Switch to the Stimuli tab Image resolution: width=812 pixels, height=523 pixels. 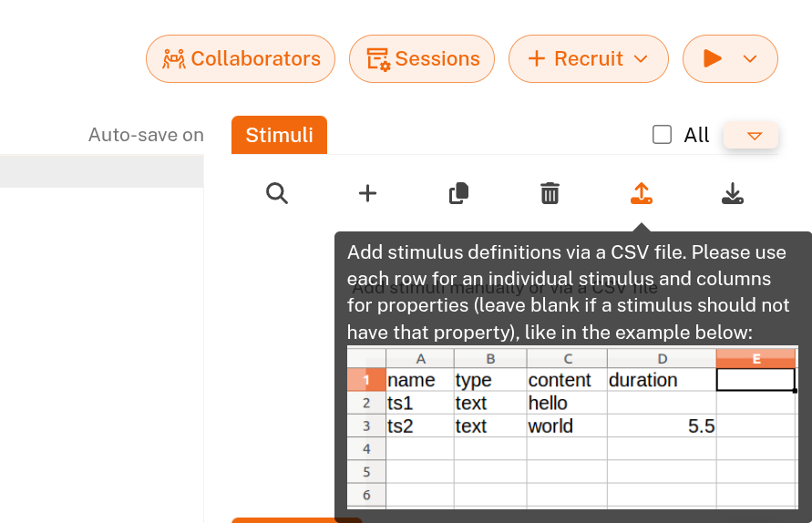click(279, 136)
